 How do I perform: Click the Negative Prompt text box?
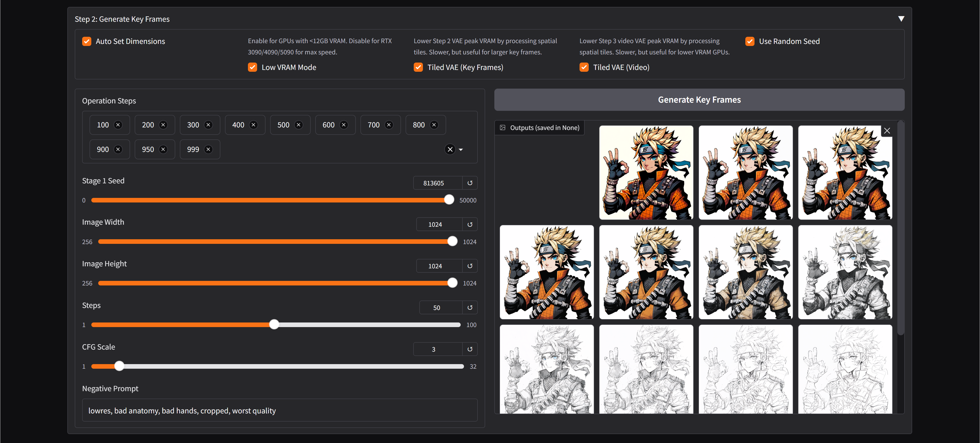(x=280, y=411)
